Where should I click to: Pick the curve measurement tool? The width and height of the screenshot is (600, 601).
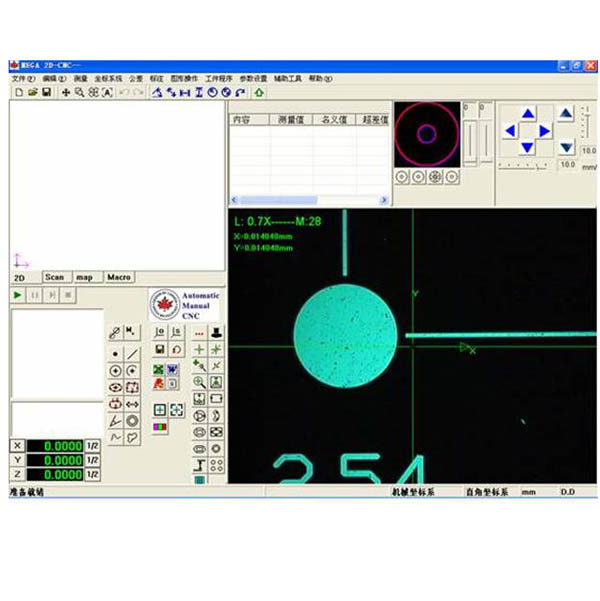pos(115,438)
